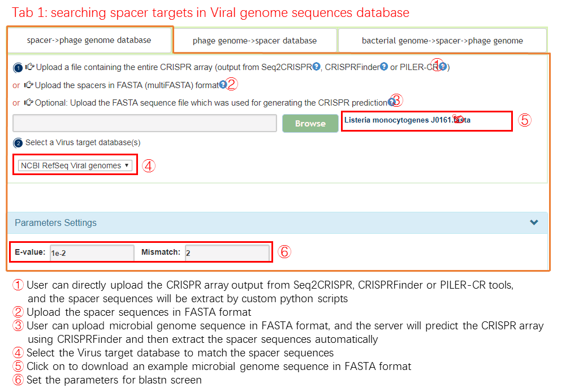Click hand icon before Upload the spacers
The width and height of the screenshot is (570, 392).
[28, 85]
